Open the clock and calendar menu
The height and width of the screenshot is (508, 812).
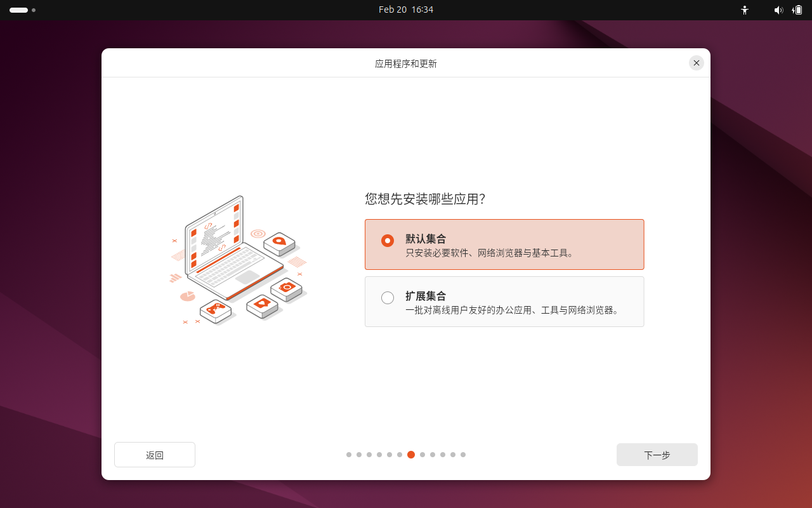pyautogui.click(x=406, y=10)
